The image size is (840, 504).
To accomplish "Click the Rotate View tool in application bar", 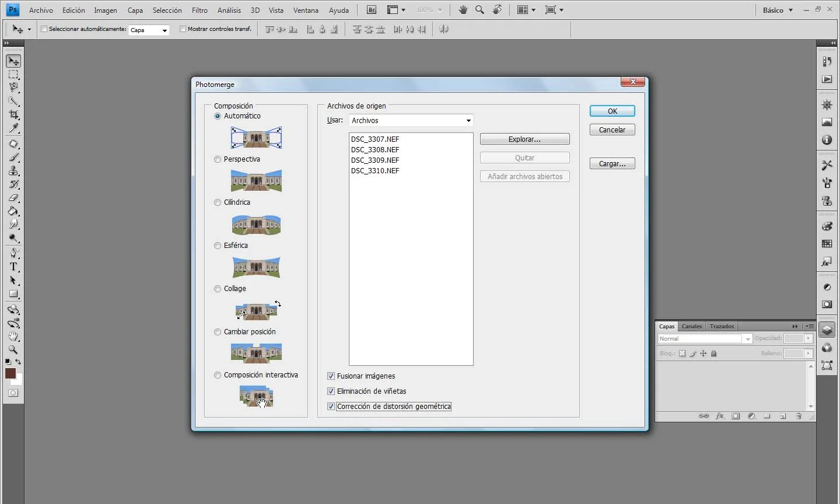I will point(497,10).
